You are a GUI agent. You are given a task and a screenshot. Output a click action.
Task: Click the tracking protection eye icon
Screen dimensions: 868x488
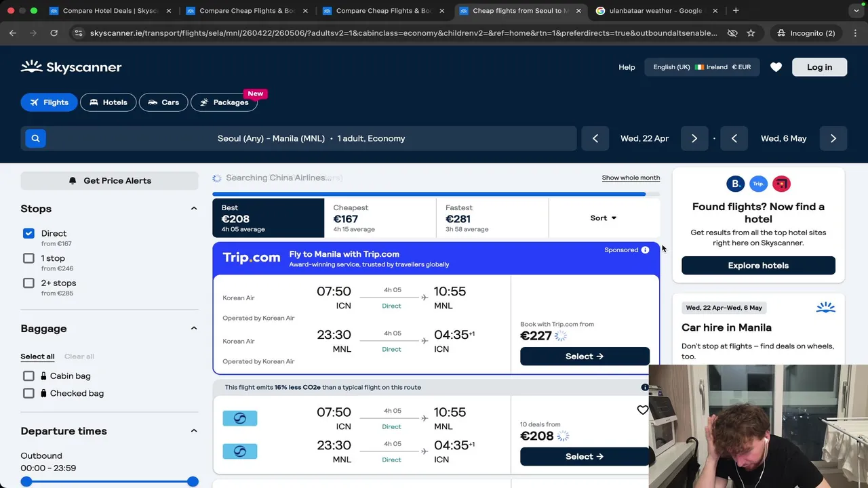tap(732, 33)
